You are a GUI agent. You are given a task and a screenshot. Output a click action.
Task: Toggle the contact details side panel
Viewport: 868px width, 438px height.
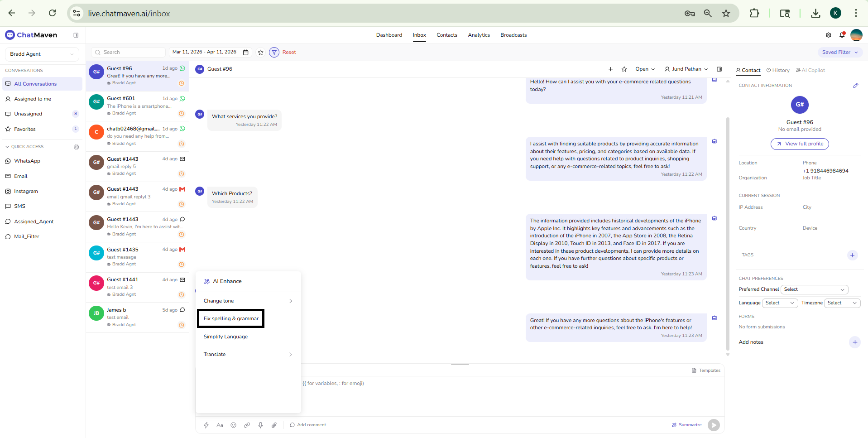pos(719,69)
